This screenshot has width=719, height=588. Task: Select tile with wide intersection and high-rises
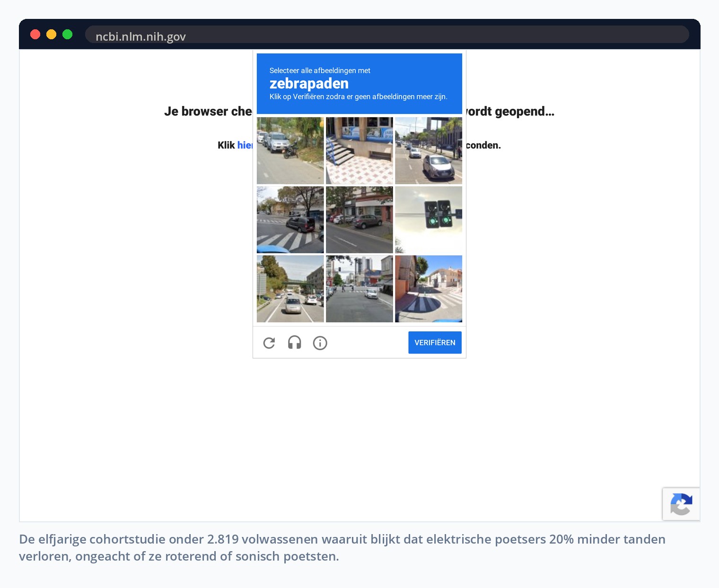pyautogui.click(x=359, y=289)
